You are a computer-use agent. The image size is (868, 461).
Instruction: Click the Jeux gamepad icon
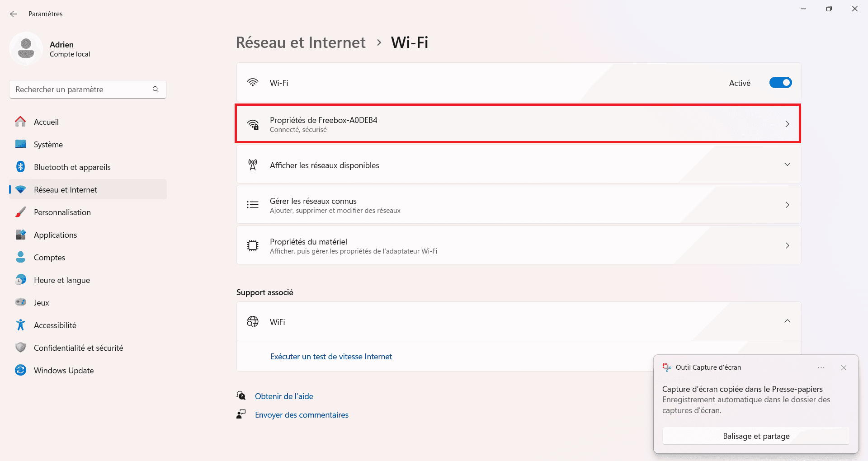coord(20,302)
